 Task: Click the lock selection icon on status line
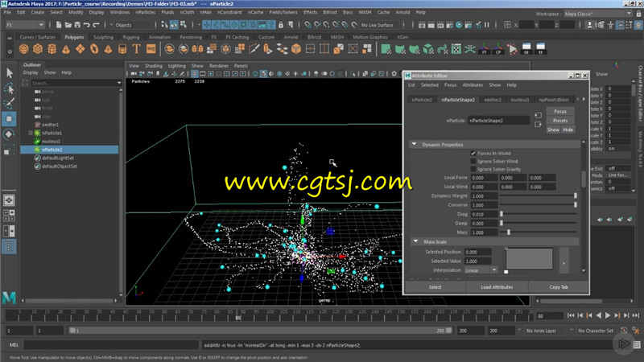[281, 25]
